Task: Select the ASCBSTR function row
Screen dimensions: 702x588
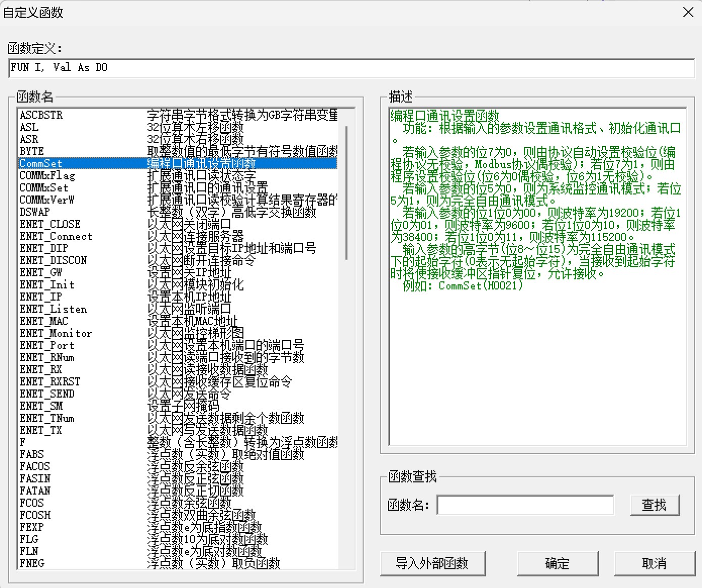Action: pos(178,115)
